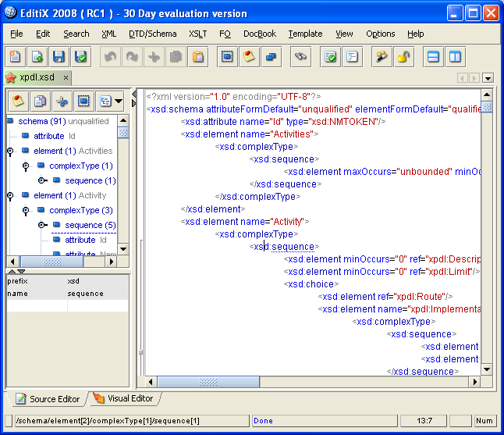Collapse the element Activity tree node
504x435 pixels.
(x=10, y=195)
